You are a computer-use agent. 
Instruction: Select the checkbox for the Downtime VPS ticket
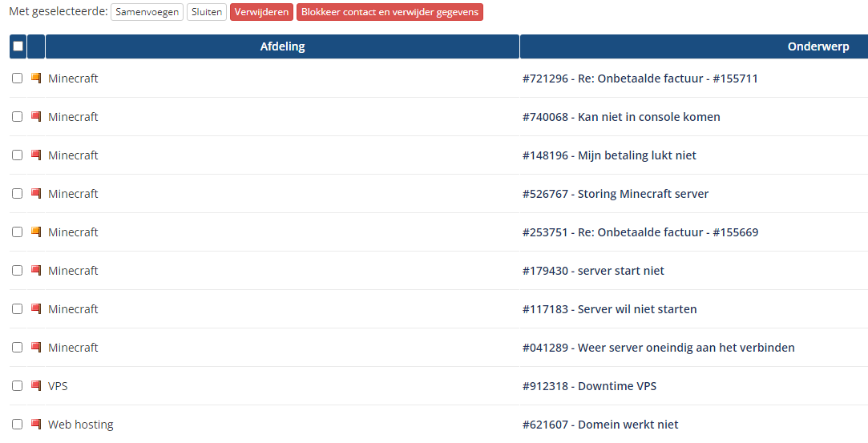pos(18,386)
